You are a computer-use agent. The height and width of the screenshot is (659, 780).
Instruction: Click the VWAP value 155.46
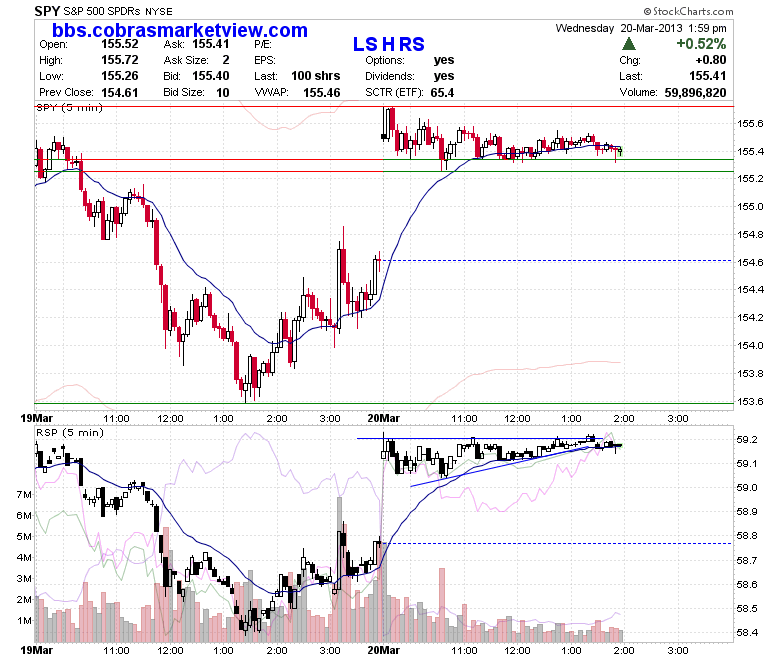322,93
